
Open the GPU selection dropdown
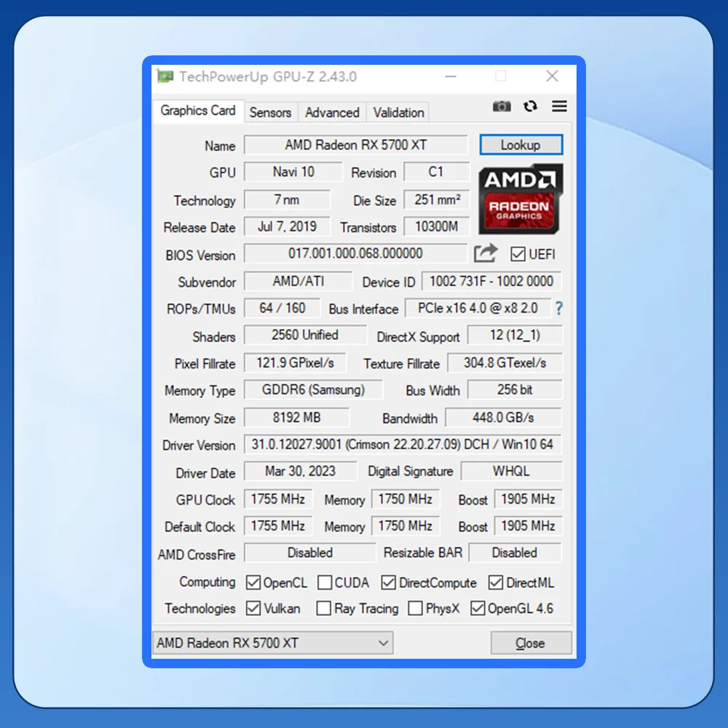(x=273, y=643)
